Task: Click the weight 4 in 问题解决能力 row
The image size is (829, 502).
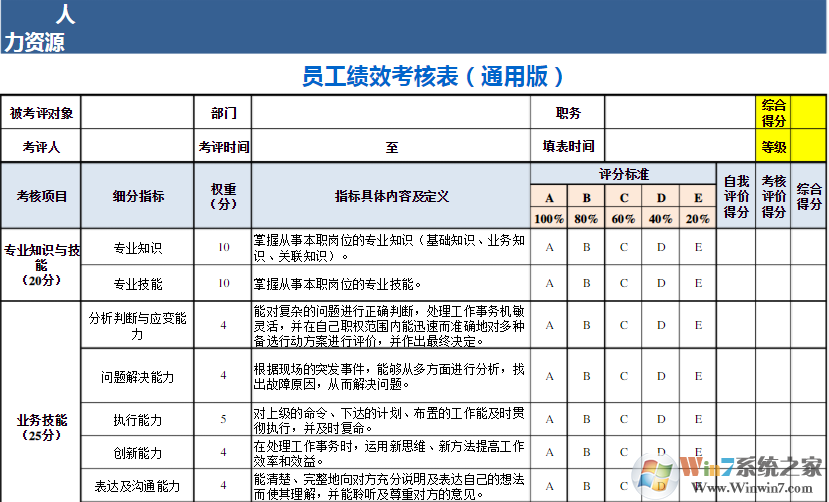Action: (223, 376)
